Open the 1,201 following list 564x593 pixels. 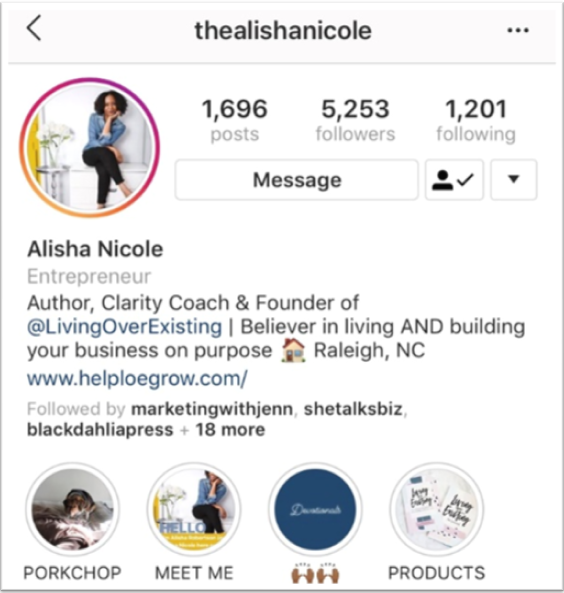(476, 120)
